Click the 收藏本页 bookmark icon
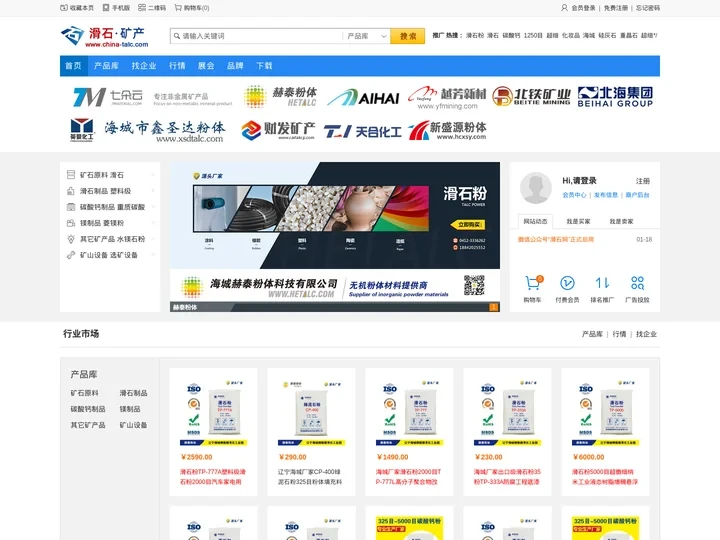 pyautogui.click(x=64, y=8)
